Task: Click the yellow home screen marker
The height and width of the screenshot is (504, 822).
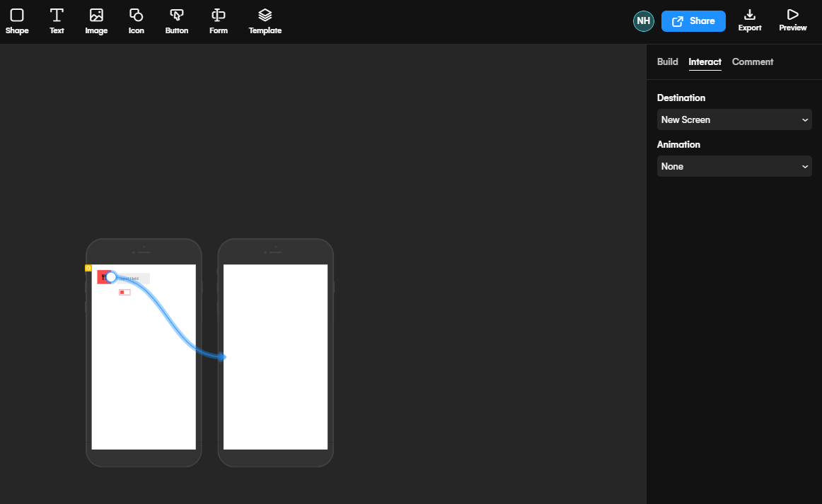Action: pyautogui.click(x=88, y=268)
